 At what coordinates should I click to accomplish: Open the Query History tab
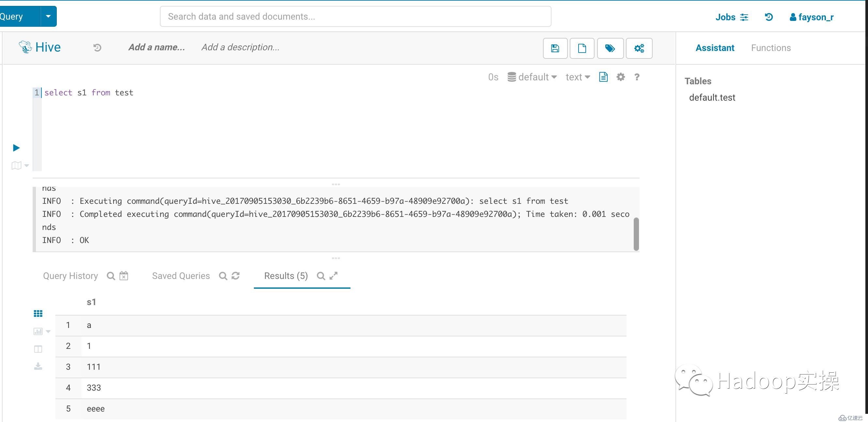70,276
